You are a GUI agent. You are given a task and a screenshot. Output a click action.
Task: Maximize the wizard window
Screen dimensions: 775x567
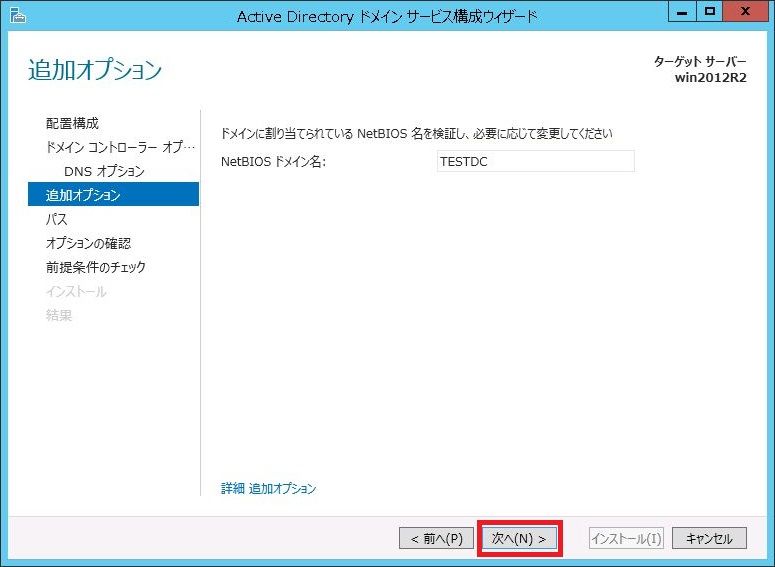[710, 11]
